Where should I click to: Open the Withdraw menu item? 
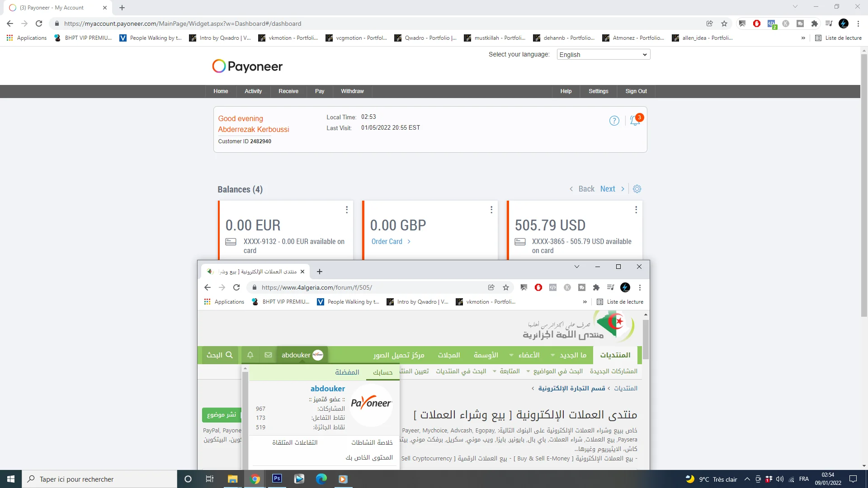pyautogui.click(x=352, y=91)
